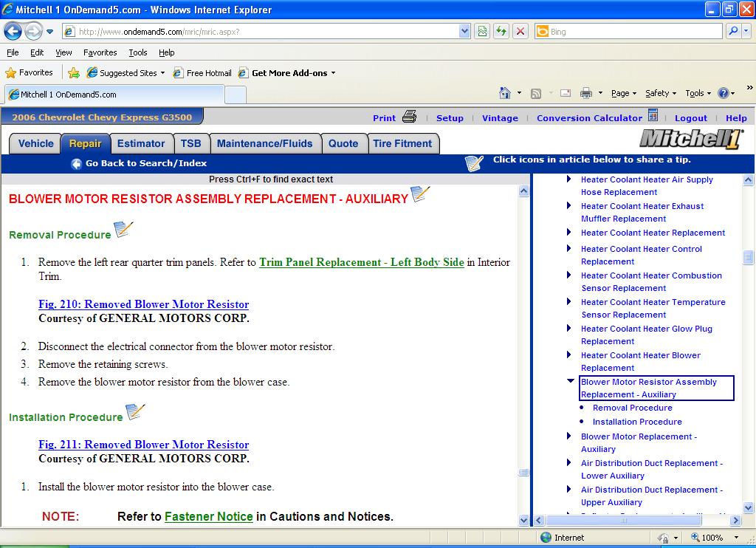
Task: Open the address bar dropdown arrow
Action: coord(464,32)
